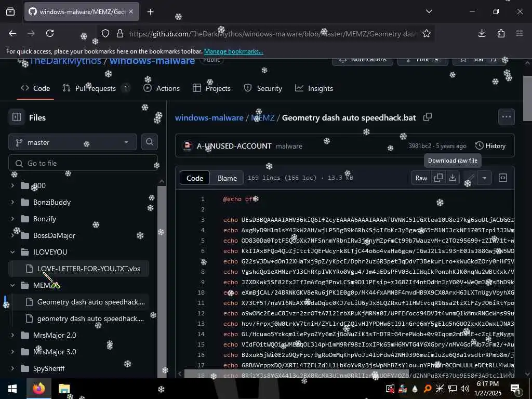Open the master branch selector

click(73, 142)
